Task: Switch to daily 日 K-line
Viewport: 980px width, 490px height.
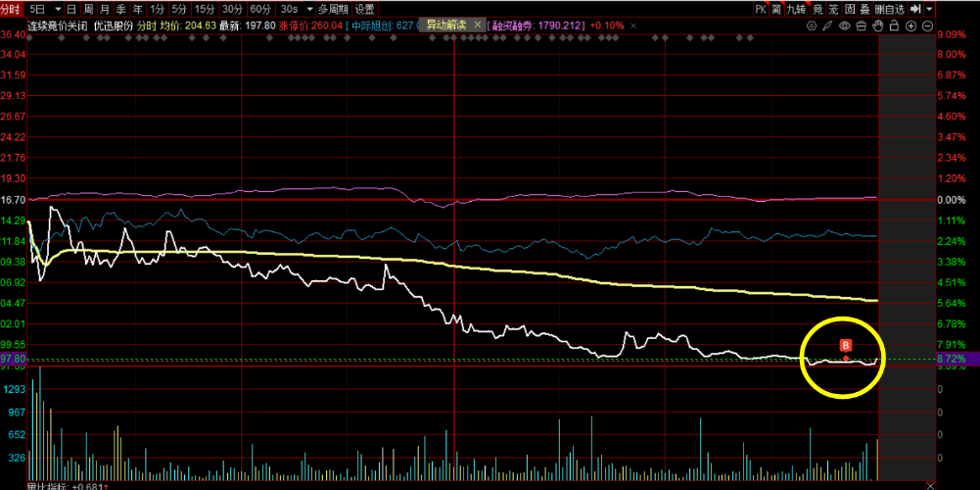Action: tap(71, 9)
